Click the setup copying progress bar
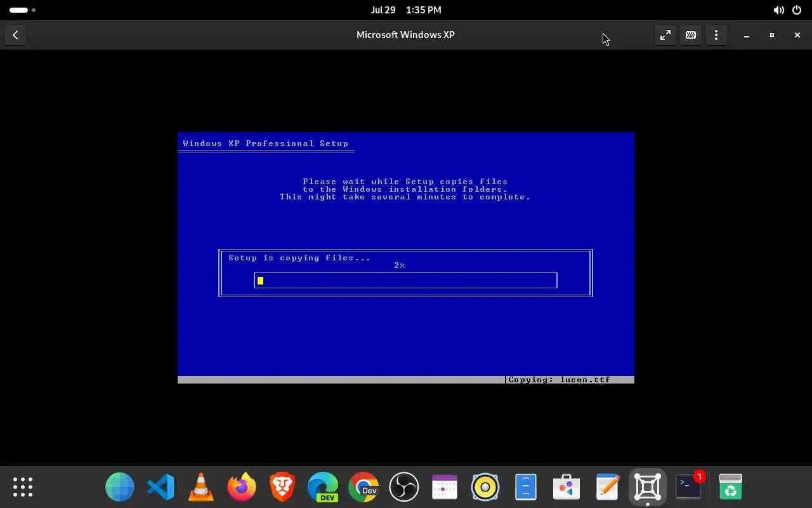The height and width of the screenshot is (508, 812). 405,280
